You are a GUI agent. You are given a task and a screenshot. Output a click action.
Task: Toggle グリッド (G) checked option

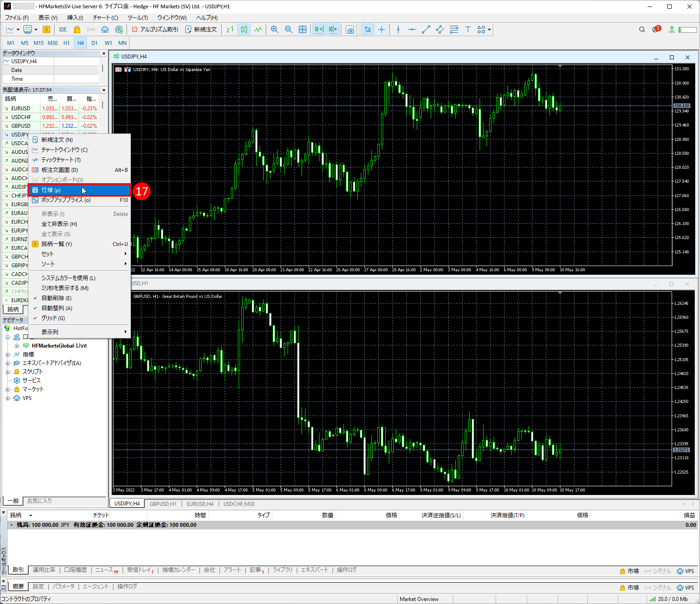point(53,318)
